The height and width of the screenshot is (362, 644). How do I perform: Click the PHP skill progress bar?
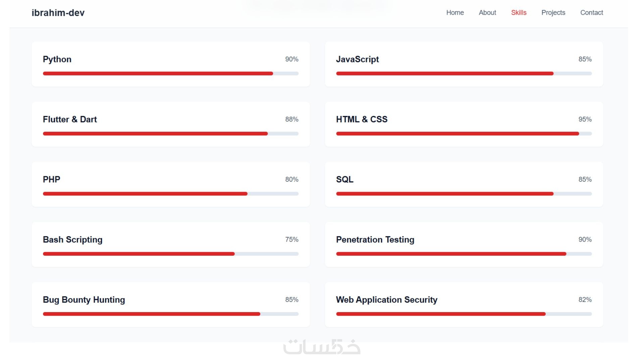tap(170, 194)
